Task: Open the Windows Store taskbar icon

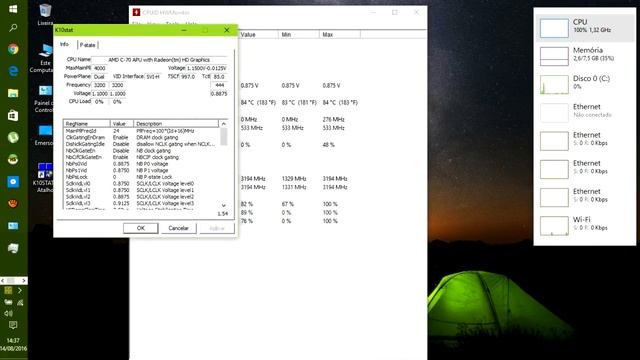Action: pyautogui.click(x=13, y=116)
